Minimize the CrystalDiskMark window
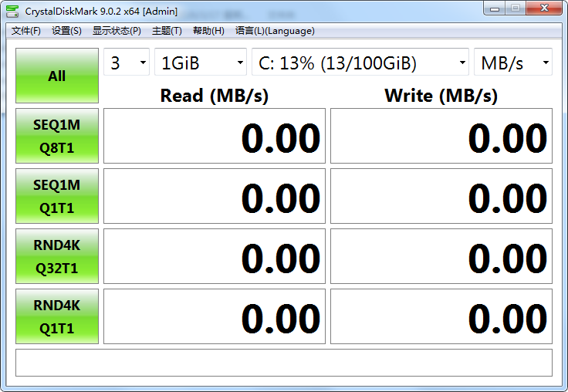Viewport: 568px width, 392px height. pos(495,8)
